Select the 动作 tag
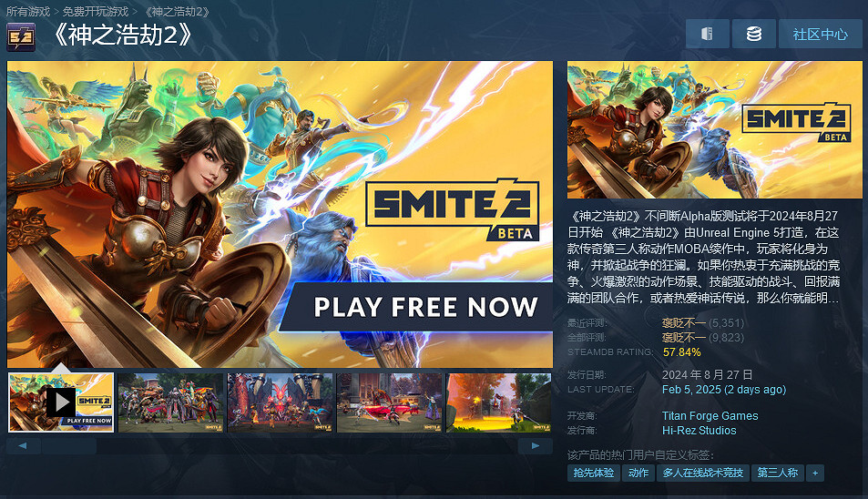This screenshot has height=499, width=868. point(638,473)
